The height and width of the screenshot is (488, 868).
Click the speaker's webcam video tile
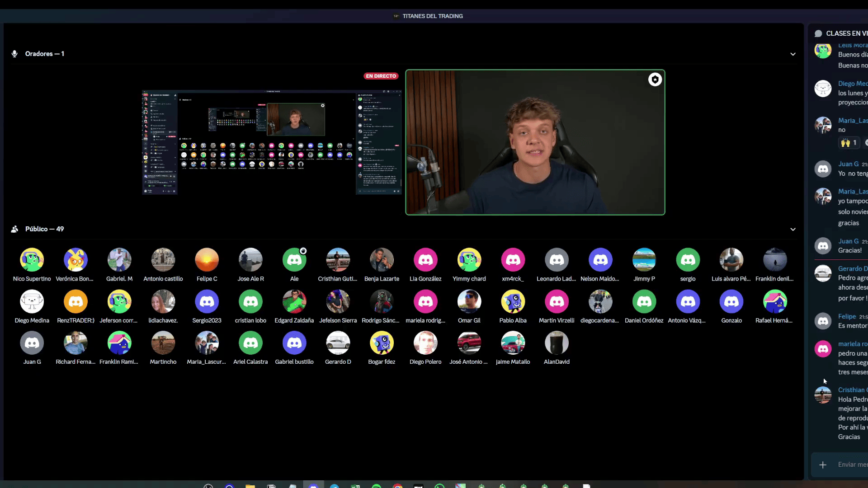pyautogui.click(x=535, y=142)
